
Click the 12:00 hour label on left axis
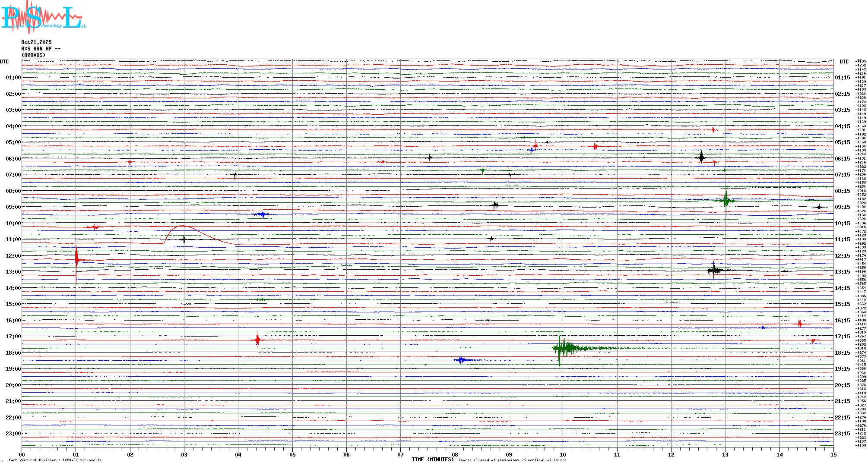[13, 256]
